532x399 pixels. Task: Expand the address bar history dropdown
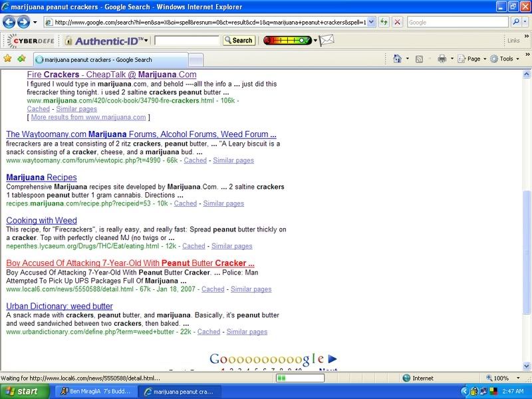[x=372, y=23]
